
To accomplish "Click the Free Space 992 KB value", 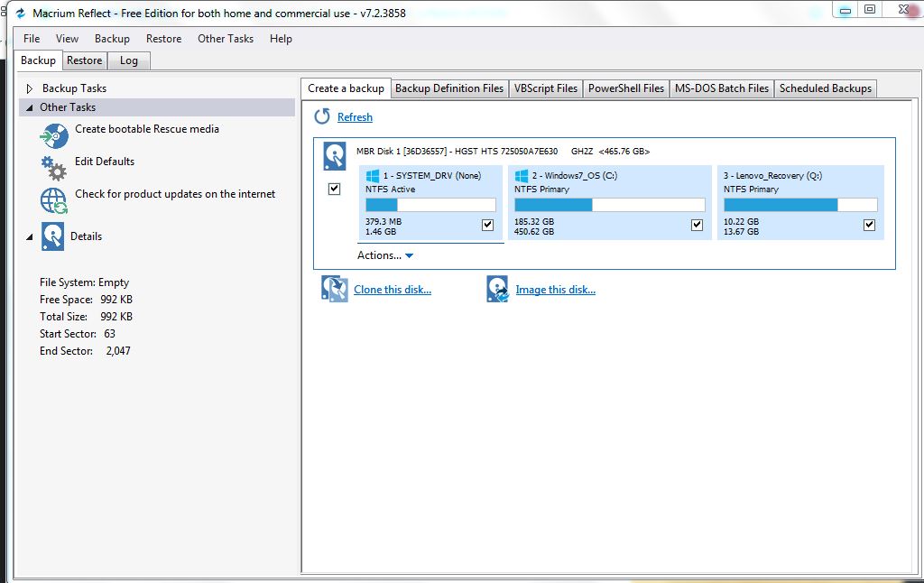I will (x=116, y=300).
